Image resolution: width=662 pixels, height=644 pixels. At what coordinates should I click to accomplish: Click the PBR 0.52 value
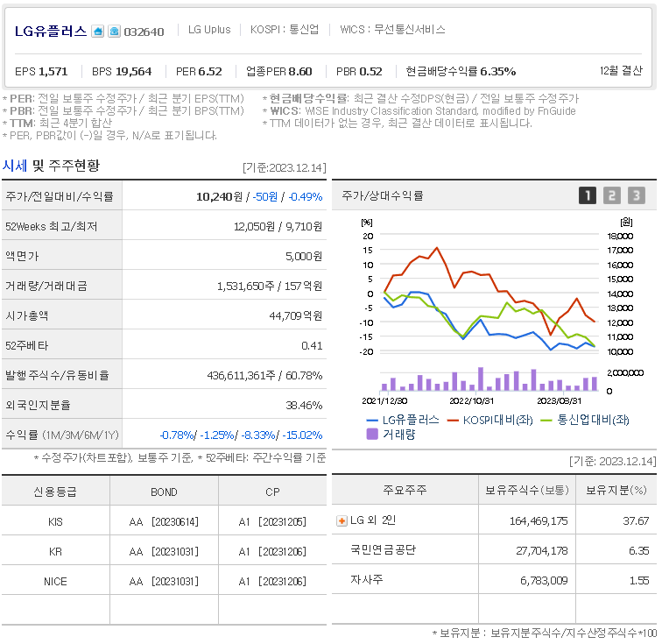359,72
